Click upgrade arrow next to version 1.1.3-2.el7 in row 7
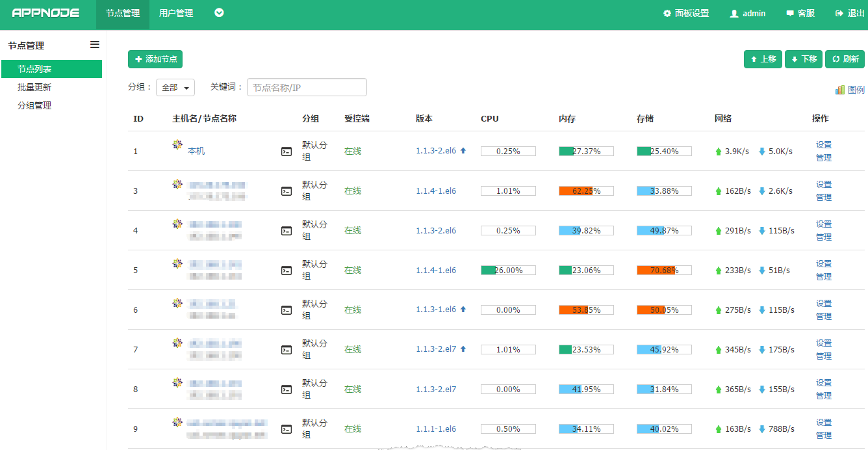Viewport: 868px width, 450px height. coord(463,349)
